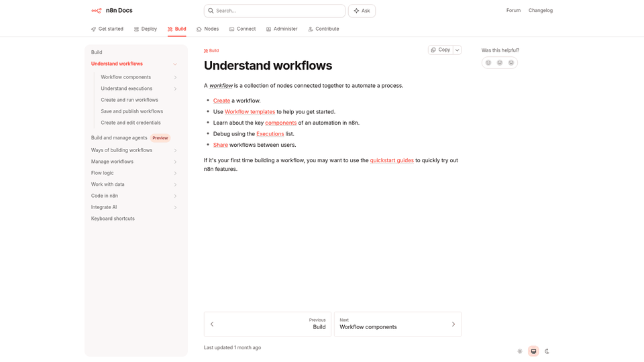Go to Next page Workflow components
The width and height of the screenshot is (644, 362).
[398, 324]
